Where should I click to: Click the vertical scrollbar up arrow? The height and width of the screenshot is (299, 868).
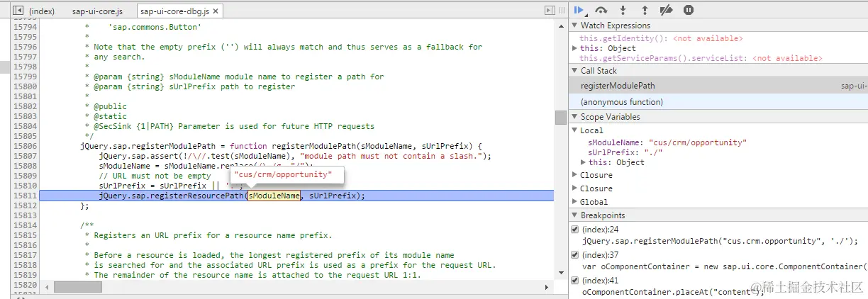tap(560, 25)
